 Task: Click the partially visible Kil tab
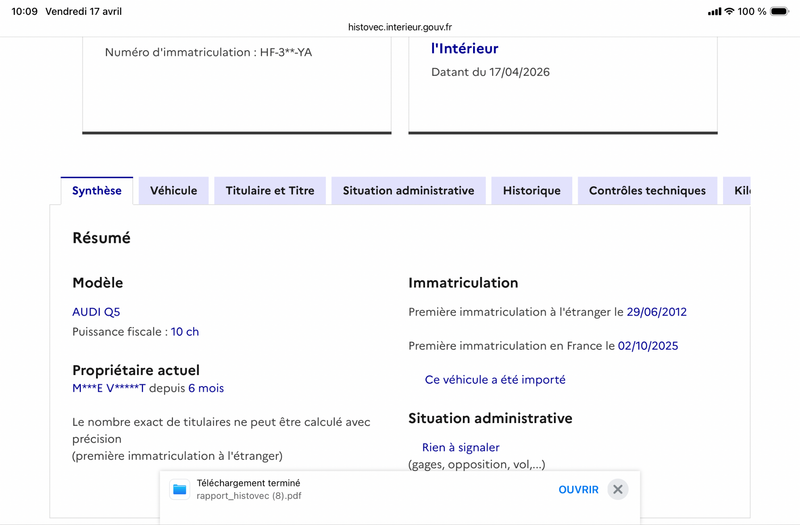[x=737, y=191]
